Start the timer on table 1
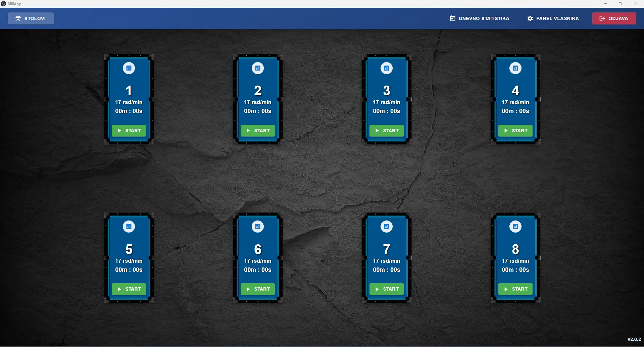Image resolution: width=644 pixels, height=347 pixels. pos(129,131)
